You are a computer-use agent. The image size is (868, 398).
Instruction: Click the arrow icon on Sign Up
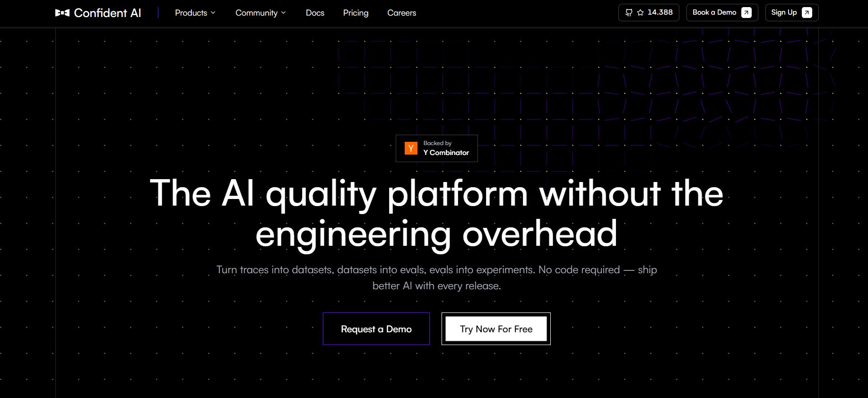tap(807, 13)
